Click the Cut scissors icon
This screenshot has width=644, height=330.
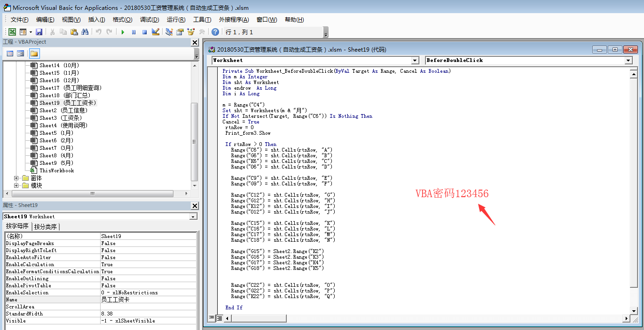pyautogui.click(x=52, y=32)
